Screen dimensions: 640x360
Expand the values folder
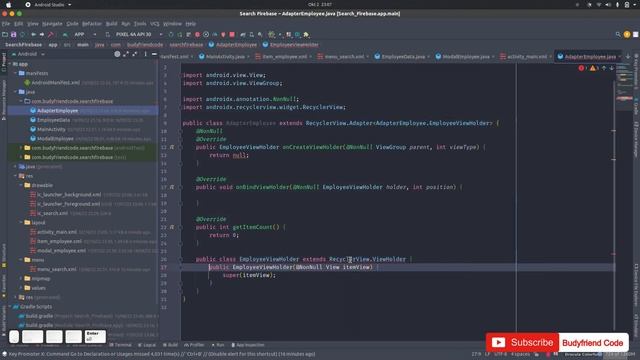click(x=21, y=288)
